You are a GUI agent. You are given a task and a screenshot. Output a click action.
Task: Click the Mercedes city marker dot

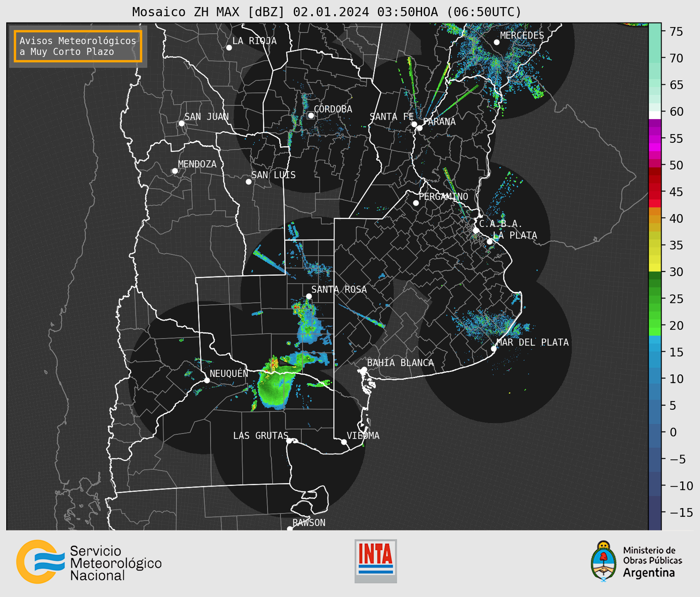[497, 42]
